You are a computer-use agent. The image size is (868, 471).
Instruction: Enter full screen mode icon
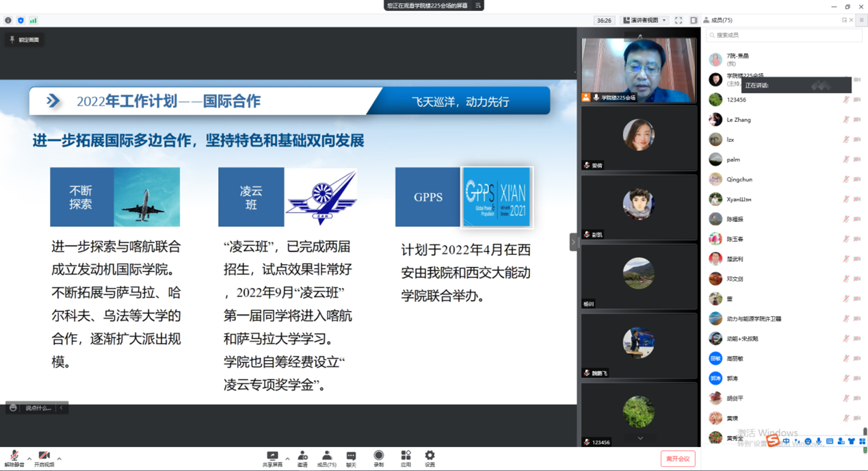coord(679,21)
